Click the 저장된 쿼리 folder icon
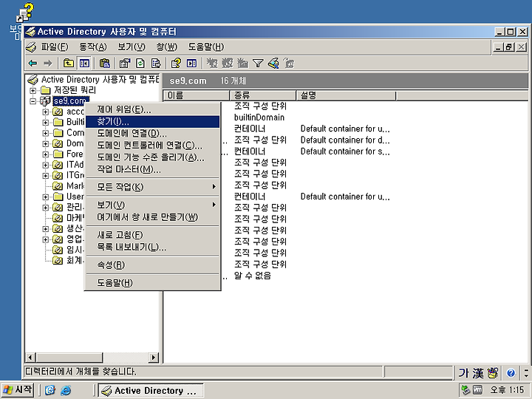532x399 pixels. (45, 90)
